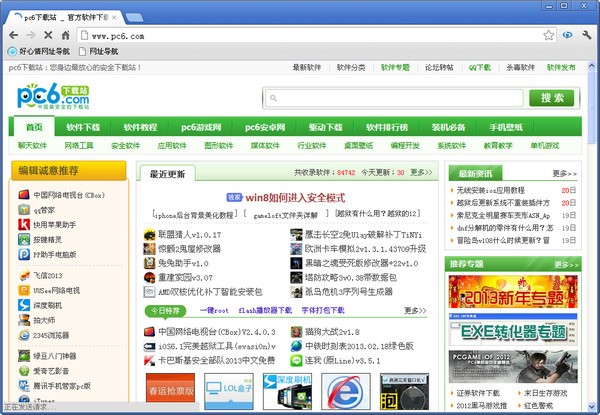Open news item 无线安装ios应用教程
This screenshot has height=415, width=600.
click(x=491, y=190)
